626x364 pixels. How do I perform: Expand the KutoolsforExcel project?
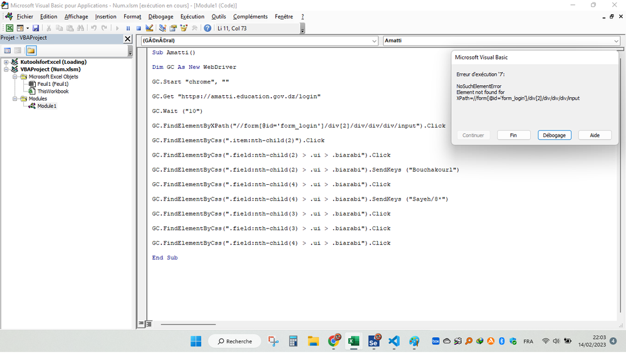click(x=6, y=62)
